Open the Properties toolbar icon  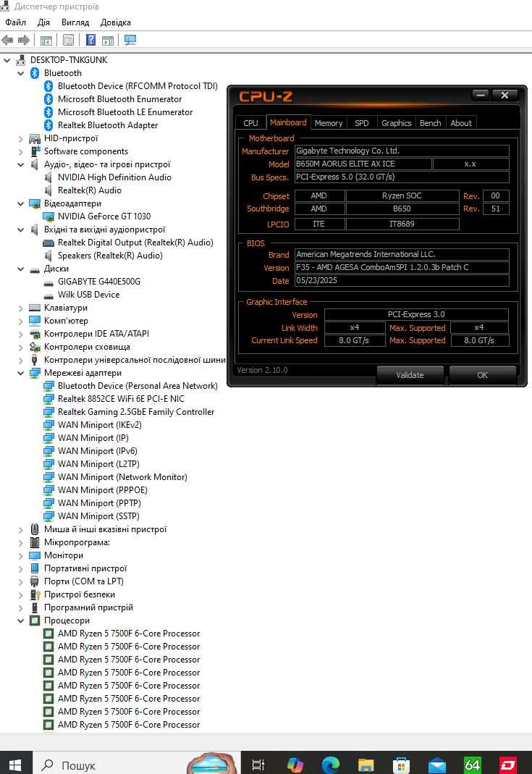tap(69, 40)
